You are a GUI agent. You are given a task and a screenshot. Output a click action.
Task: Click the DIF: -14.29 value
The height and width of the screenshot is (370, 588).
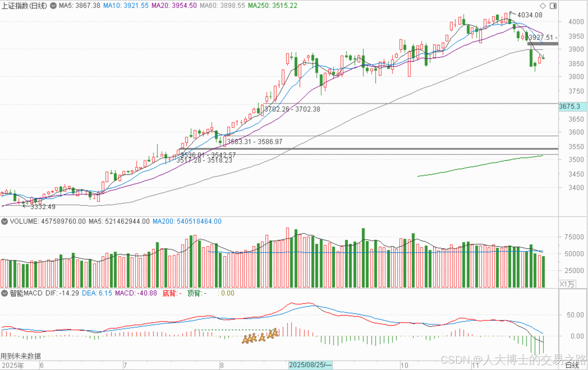pos(62,293)
